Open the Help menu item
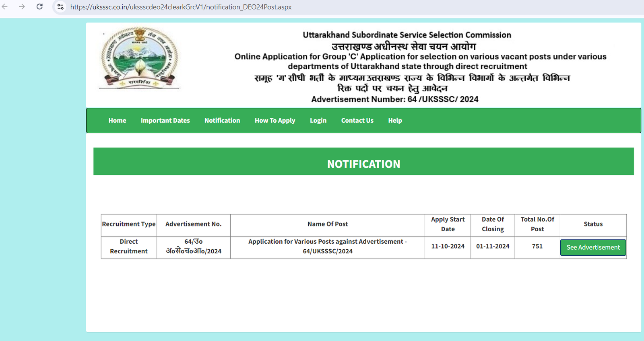644x341 pixels. [x=395, y=120]
